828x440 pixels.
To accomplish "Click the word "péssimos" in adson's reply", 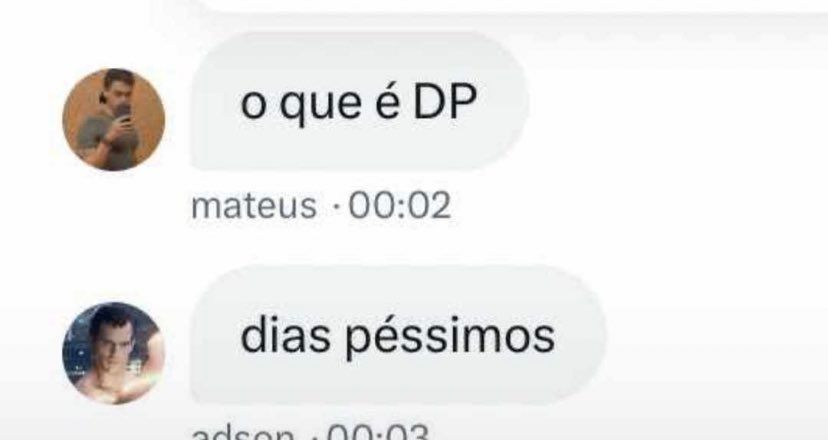I will pos(450,338).
